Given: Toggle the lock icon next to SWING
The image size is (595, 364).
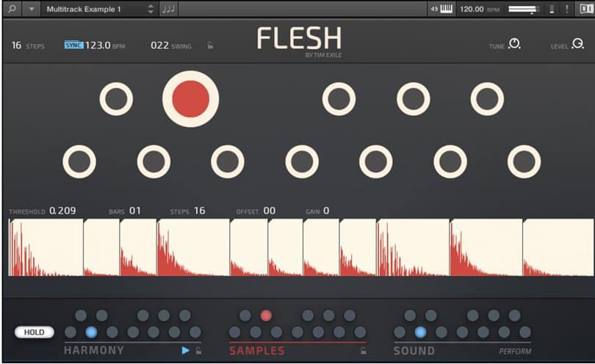Looking at the screenshot, I should 210,45.
